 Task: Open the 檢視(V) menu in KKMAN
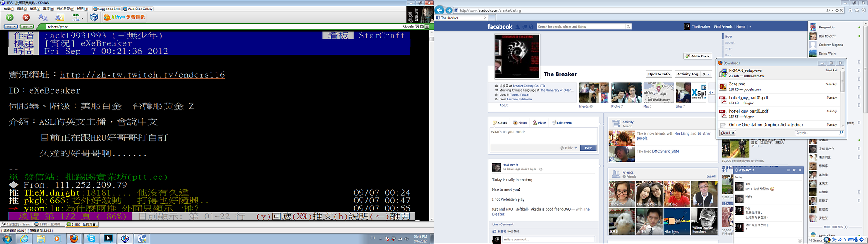35,9
